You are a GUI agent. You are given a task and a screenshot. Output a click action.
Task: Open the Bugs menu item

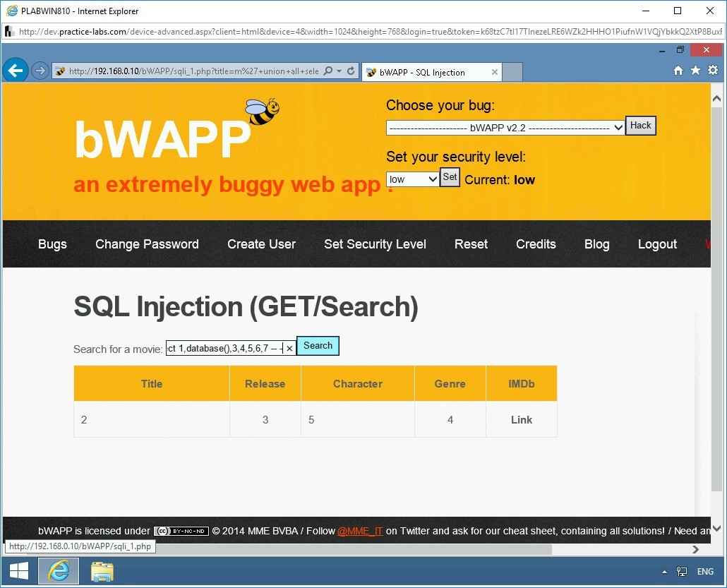point(52,244)
